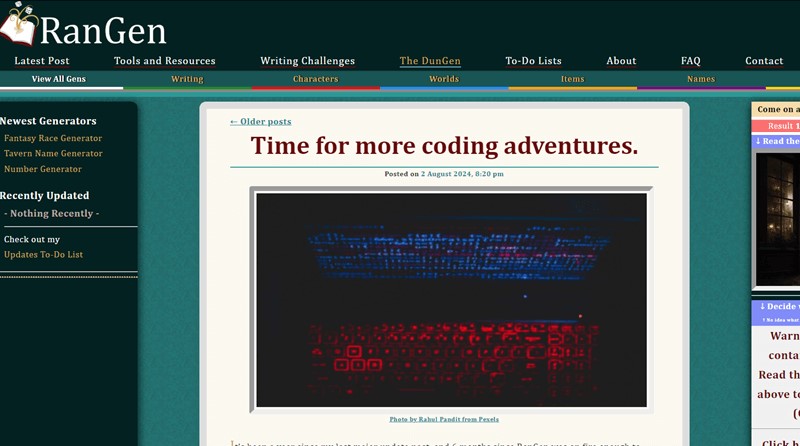Select the View All Gens tab
Viewport: 800px width, 446px height.
click(x=59, y=79)
